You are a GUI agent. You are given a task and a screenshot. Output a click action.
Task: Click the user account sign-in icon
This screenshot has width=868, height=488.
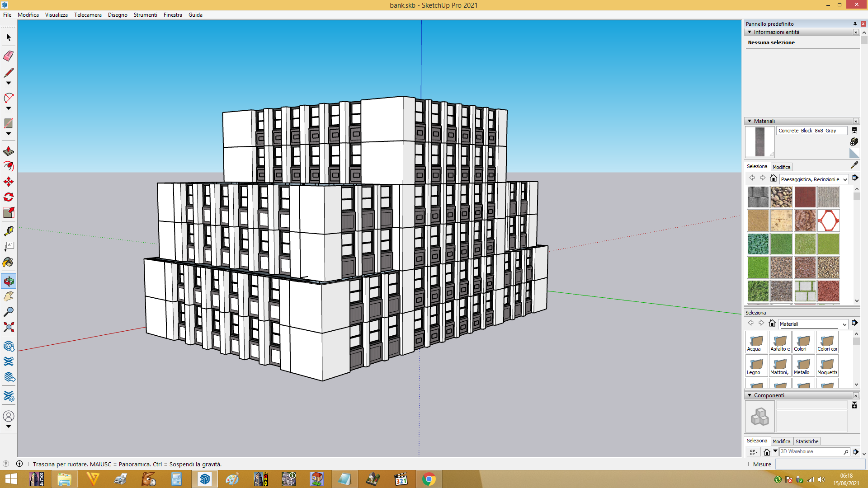(x=9, y=416)
